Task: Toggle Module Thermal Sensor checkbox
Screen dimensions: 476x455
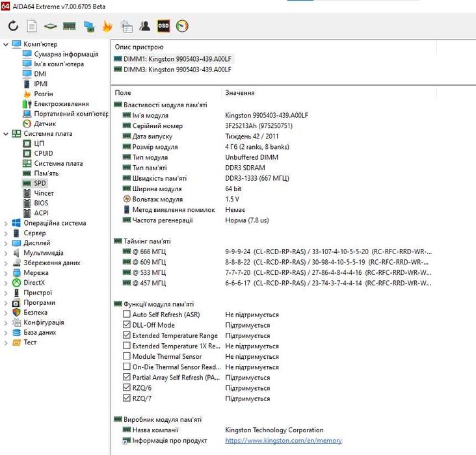Action: (x=127, y=356)
